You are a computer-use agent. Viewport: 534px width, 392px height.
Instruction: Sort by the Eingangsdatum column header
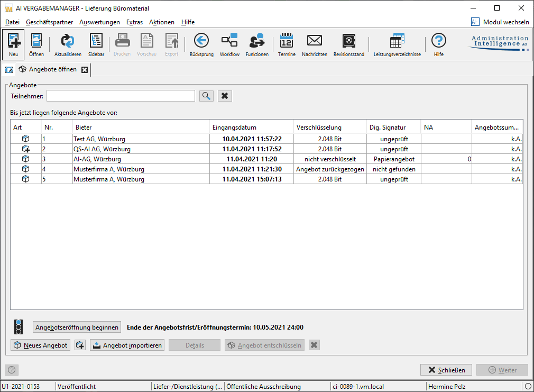251,127
